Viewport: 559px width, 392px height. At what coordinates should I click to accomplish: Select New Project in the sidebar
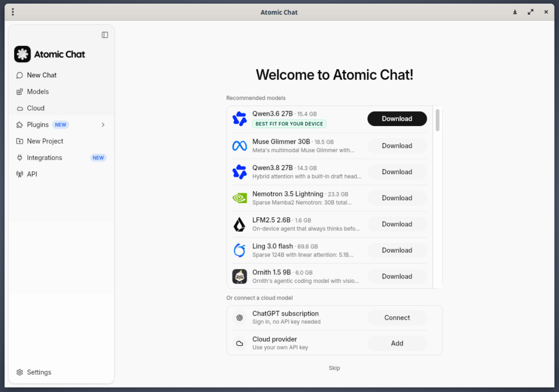pos(61,141)
